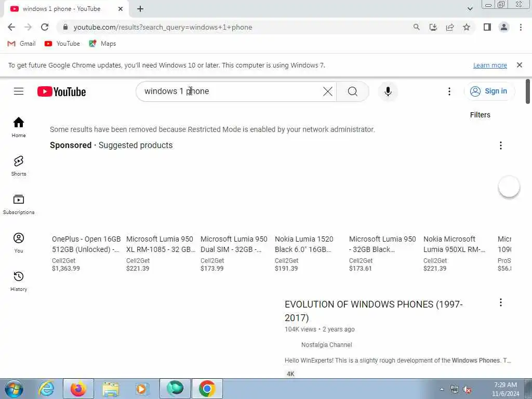The image size is (532, 399).
Task: Toggle the Chrome side panel icon
Action: 487,27
